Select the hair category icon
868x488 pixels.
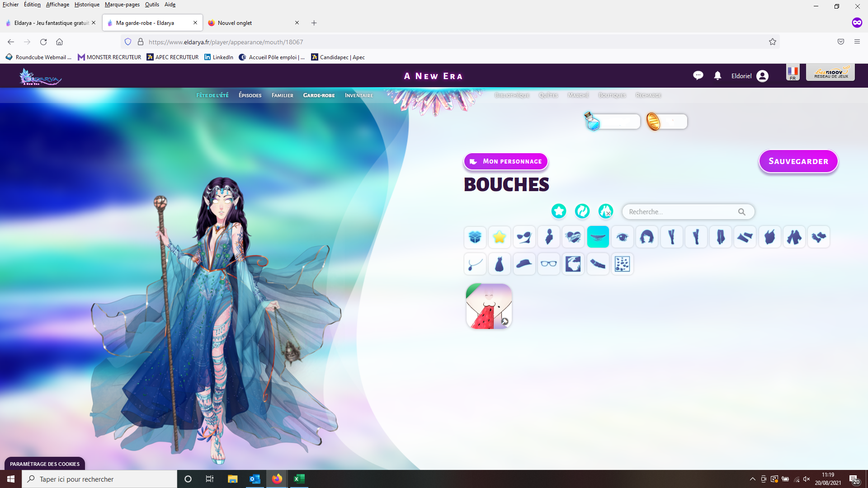pos(646,237)
